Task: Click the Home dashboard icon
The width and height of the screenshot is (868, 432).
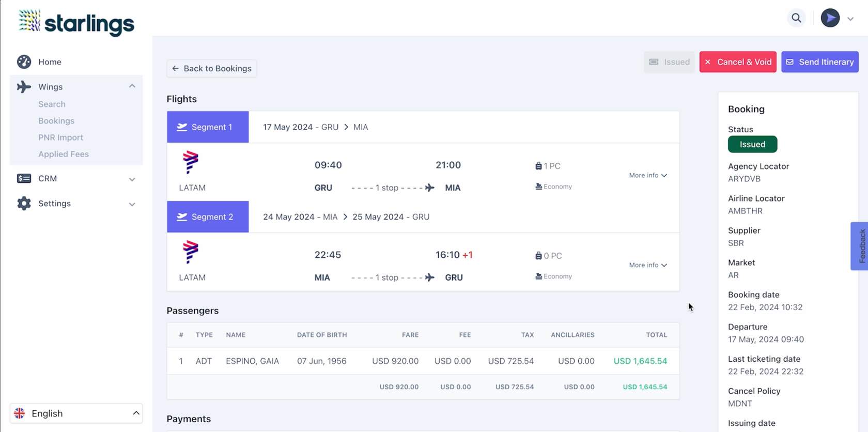Action: click(x=24, y=62)
